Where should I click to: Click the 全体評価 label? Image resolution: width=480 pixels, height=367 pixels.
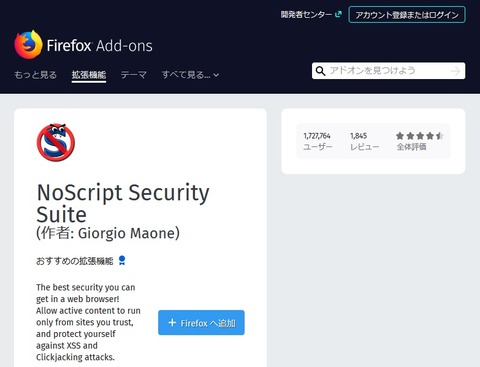[x=411, y=147]
